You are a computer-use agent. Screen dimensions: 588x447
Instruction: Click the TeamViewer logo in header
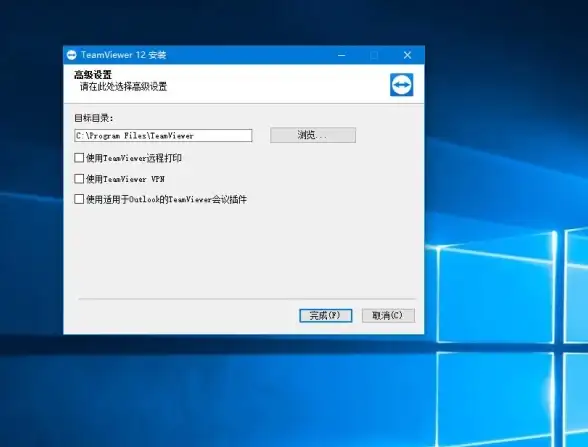click(401, 85)
